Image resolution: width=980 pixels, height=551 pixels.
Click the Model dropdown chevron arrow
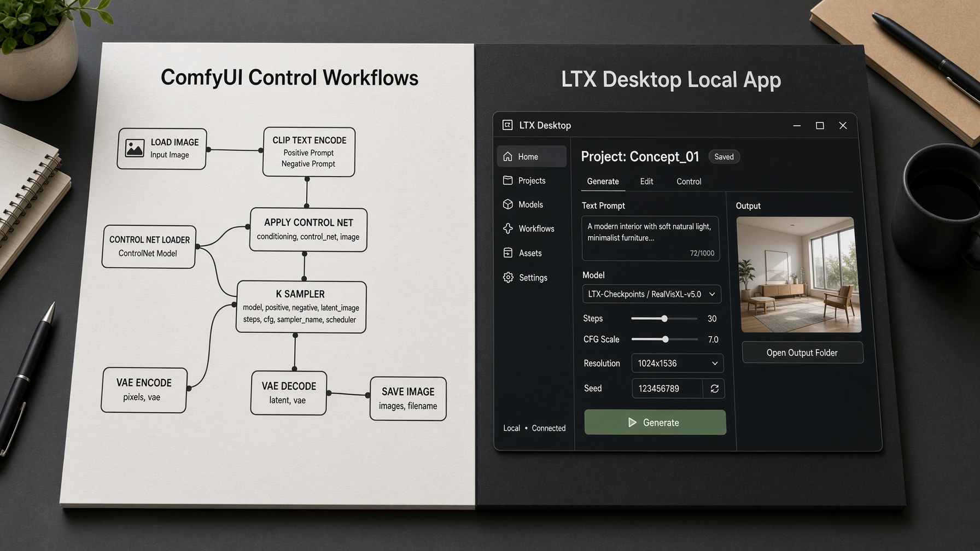coord(712,294)
